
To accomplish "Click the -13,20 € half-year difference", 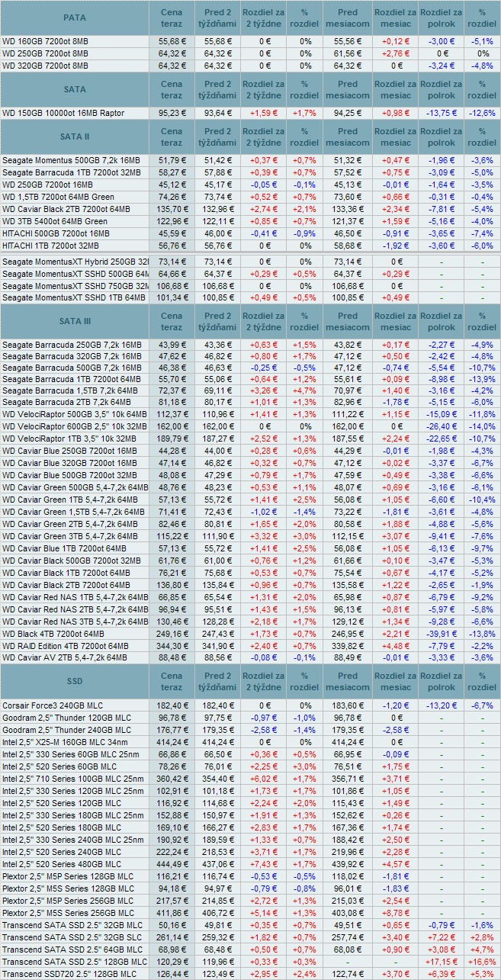I will coord(441,706).
